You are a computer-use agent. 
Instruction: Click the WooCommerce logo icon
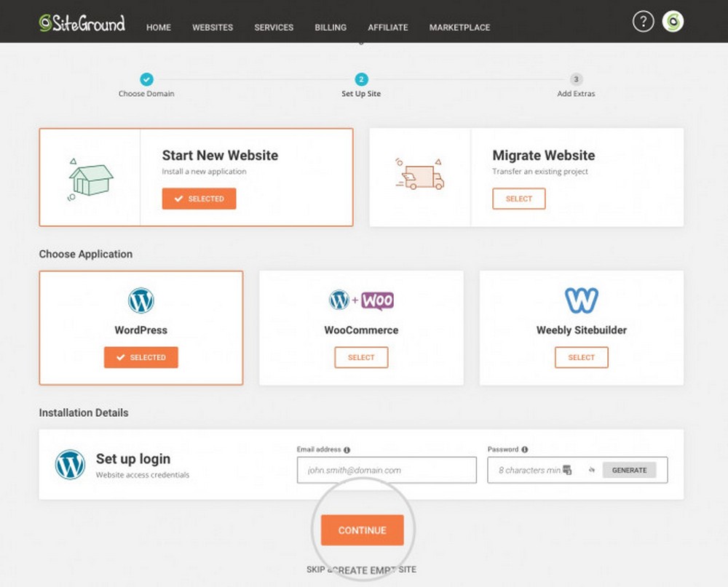click(361, 300)
